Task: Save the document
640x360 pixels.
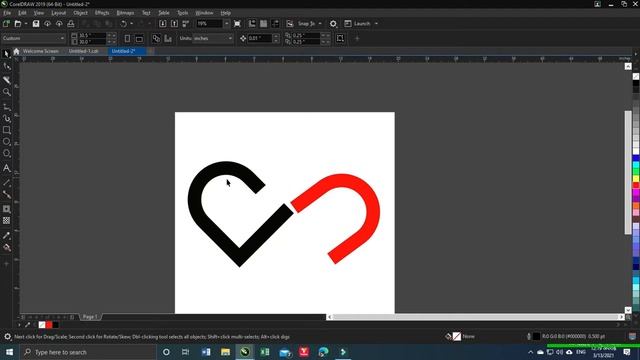Action: [x=36, y=24]
